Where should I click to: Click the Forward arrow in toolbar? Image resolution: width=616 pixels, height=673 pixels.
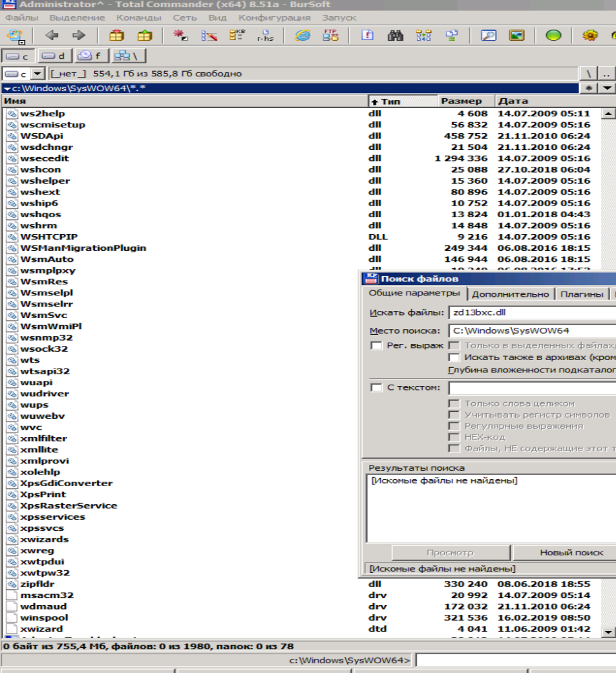coord(79,35)
